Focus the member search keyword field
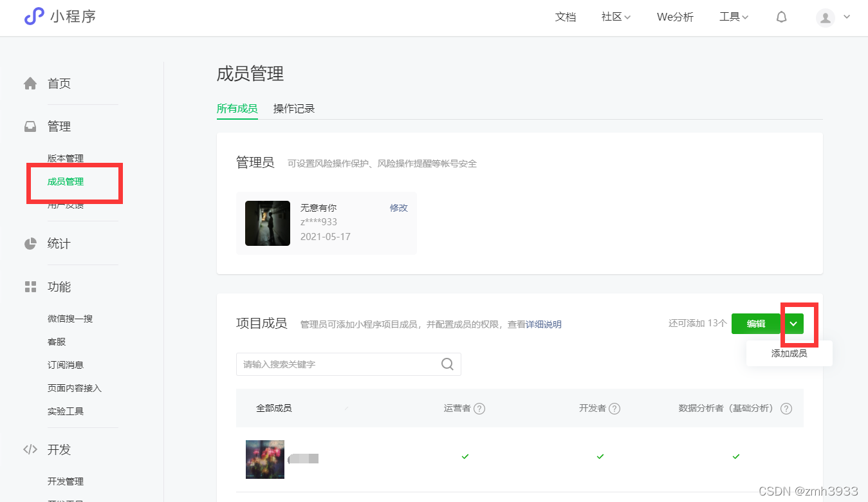Image resolution: width=868 pixels, height=502 pixels. (x=348, y=364)
